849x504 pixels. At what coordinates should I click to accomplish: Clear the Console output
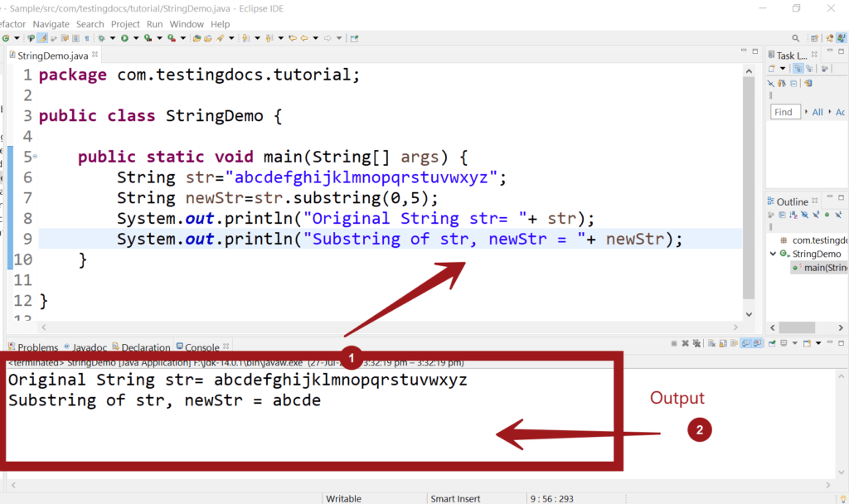coord(711,343)
